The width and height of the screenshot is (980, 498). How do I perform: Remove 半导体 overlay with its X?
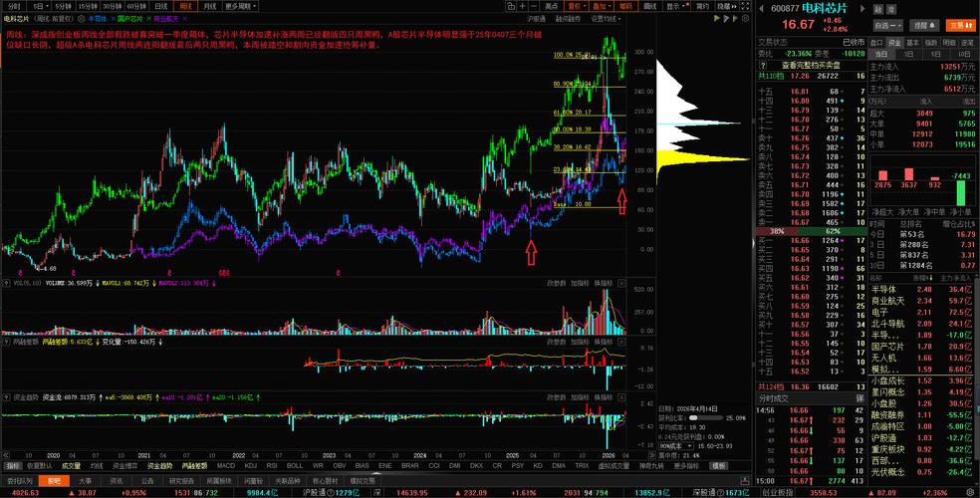tap(112, 19)
